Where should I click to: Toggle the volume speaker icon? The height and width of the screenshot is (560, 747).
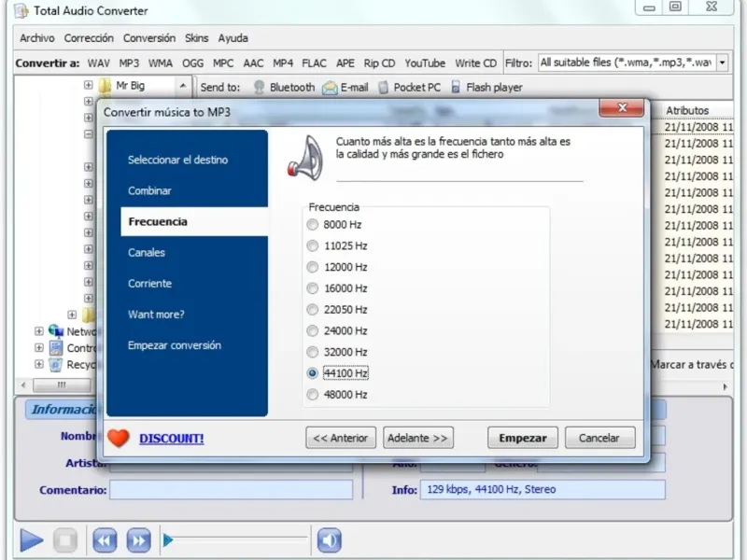pyautogui.click(x=330, y=540)
